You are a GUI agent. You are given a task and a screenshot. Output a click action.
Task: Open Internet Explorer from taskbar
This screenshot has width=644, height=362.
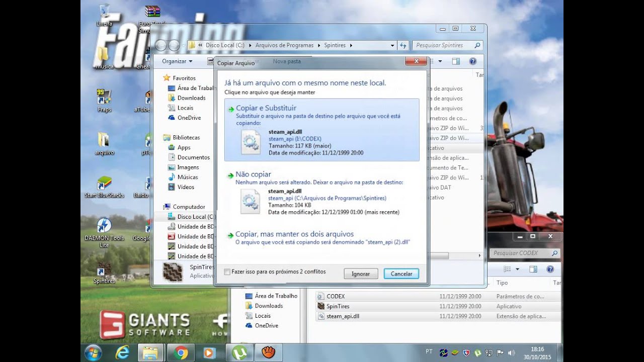(122, 353)
